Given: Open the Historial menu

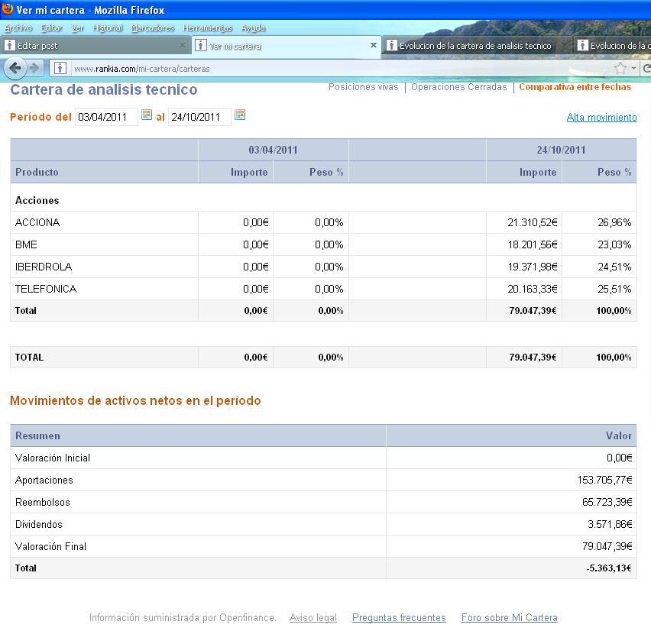Looking at the screenshot, I should pyautogui.click(x=108, y=28).
